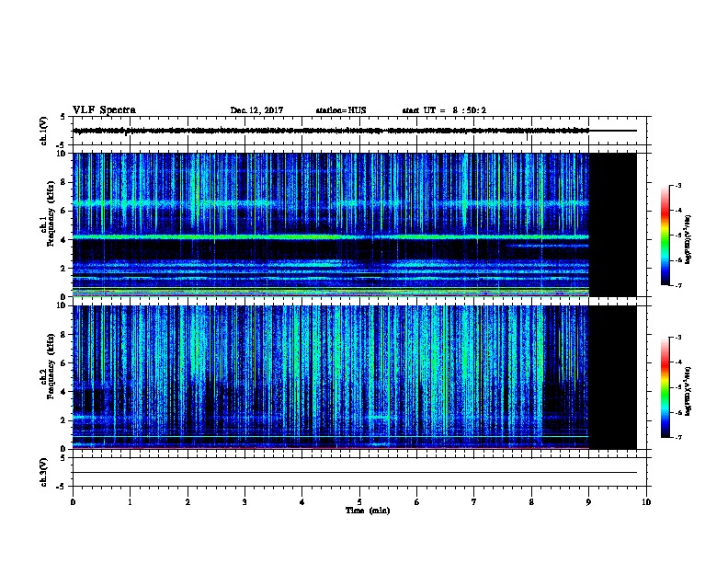The height and width of the screenshot is (563, 728).
Task: Click the 6.5 kHz band in ch.1 spectrogram
Action: click(331, 203)
